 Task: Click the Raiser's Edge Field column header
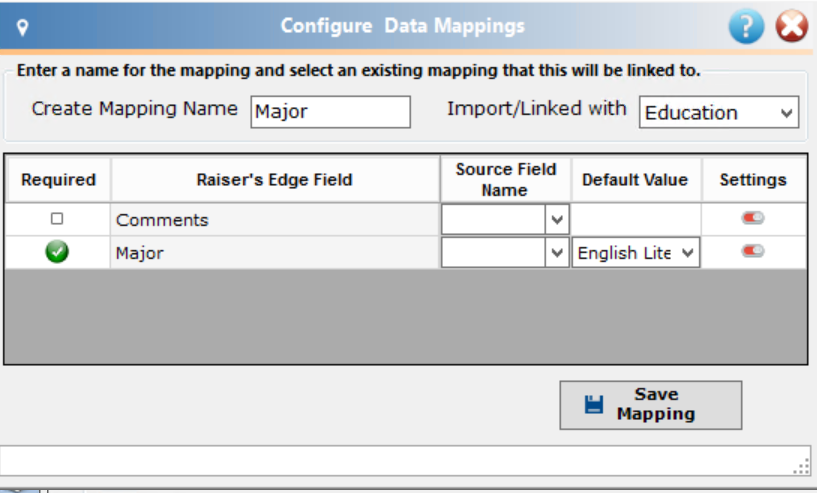[275, 180]
